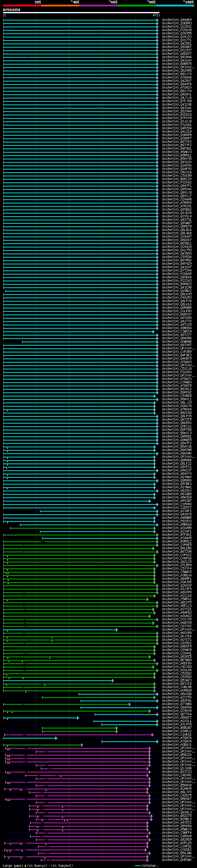Open hit UniRef100_Q3EBH3
This screenshot has width=197, height=868.
[177, 23]
